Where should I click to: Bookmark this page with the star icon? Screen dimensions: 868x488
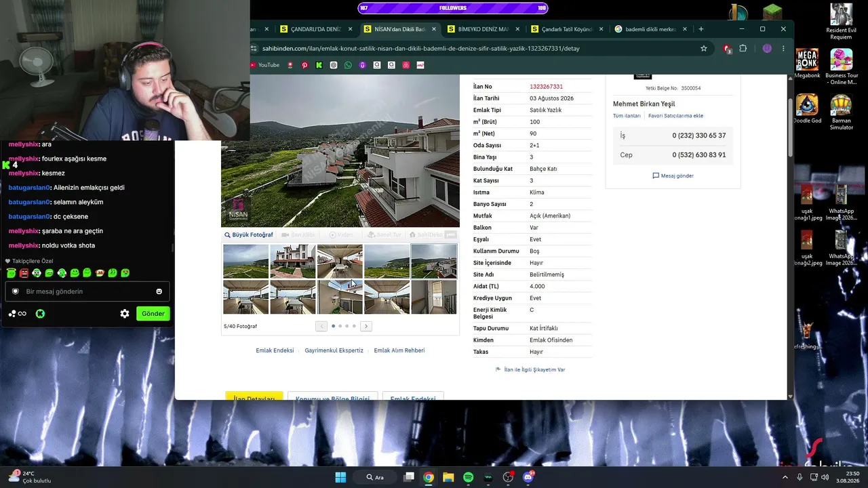click(x=704, y=49)
